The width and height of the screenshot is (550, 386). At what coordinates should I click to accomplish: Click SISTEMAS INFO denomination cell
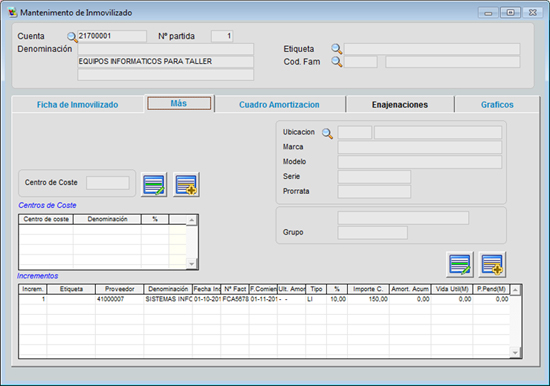point(168,299)
